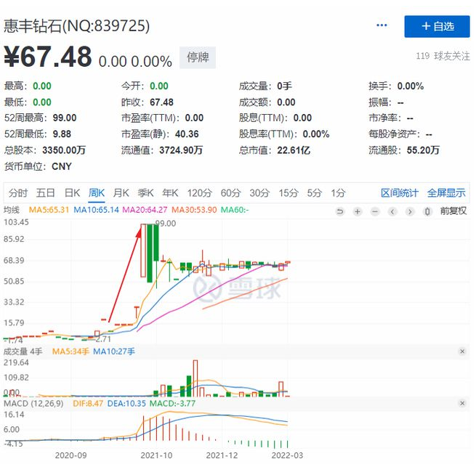
Task: Close the volume (成交量) indicator panel
Action: click(462, 351)
